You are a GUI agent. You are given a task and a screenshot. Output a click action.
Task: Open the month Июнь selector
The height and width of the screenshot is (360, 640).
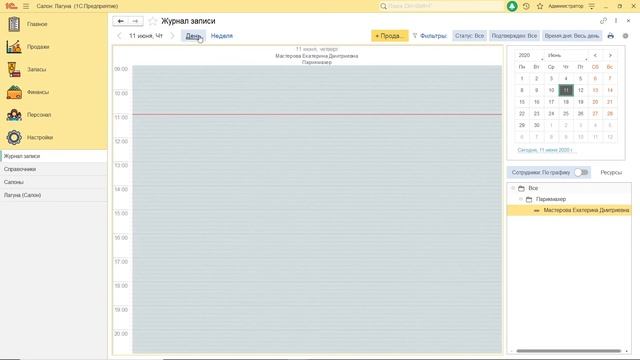click(x=567, y=56)
